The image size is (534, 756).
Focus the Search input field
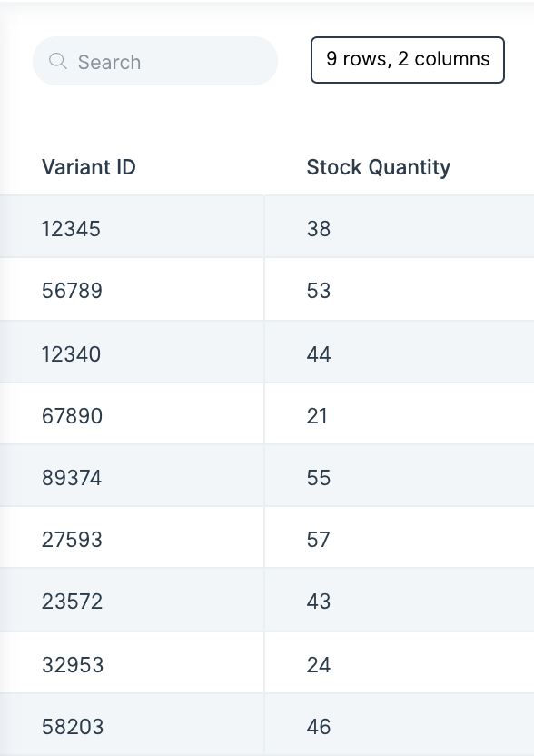pos(155,61)
